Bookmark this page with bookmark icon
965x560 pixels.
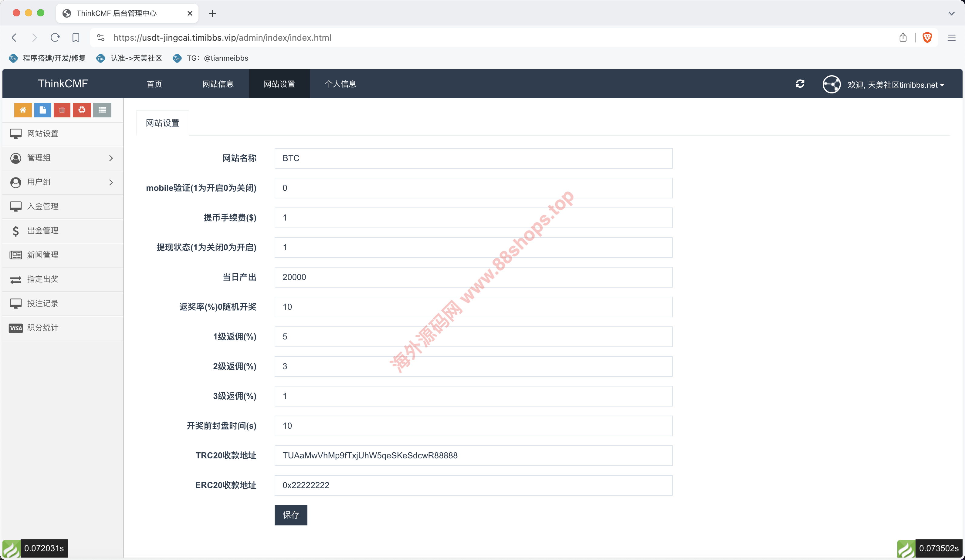tap(76, 38)
